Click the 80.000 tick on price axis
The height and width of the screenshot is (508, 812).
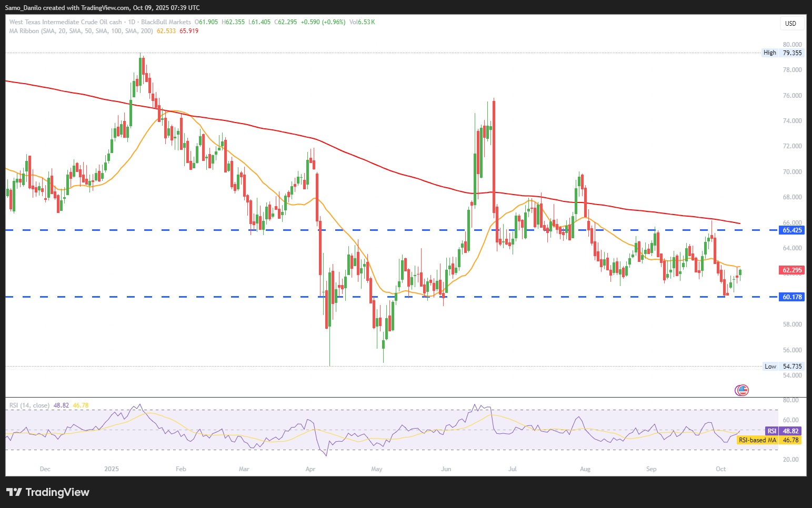792,45
